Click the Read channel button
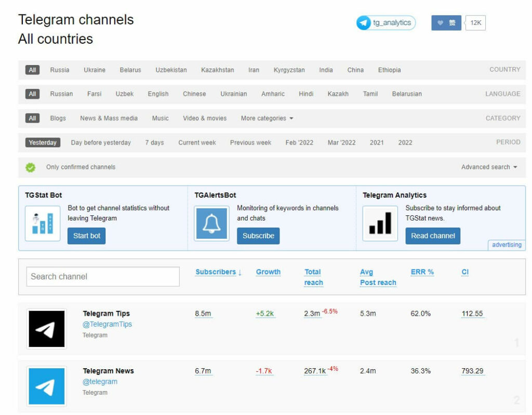 433,236
